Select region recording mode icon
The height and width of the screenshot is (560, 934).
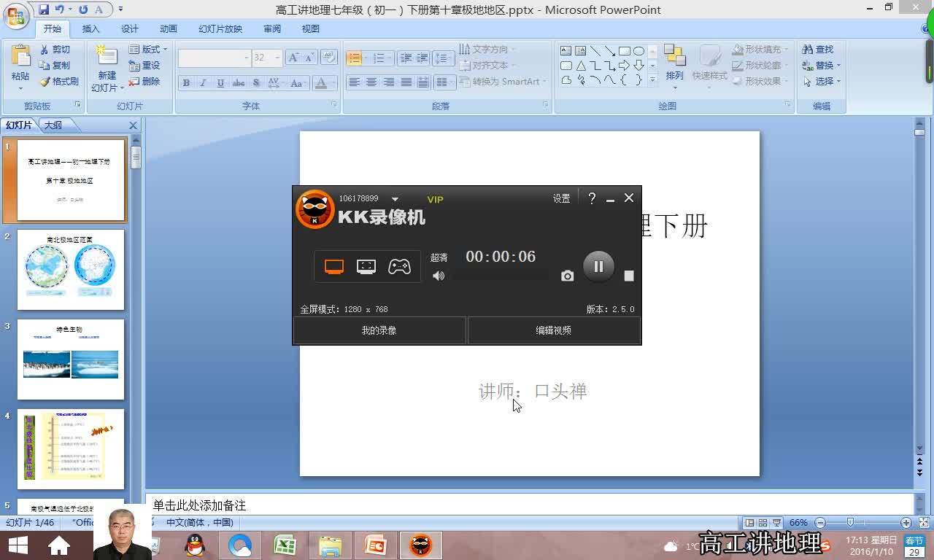pyautogui.click(x=366, y=267)
